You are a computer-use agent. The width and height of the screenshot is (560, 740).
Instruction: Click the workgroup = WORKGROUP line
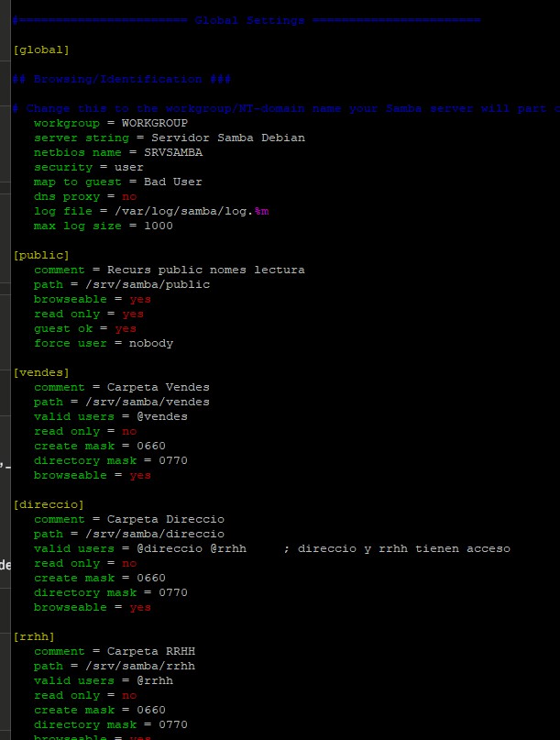(x=110, y=123)
